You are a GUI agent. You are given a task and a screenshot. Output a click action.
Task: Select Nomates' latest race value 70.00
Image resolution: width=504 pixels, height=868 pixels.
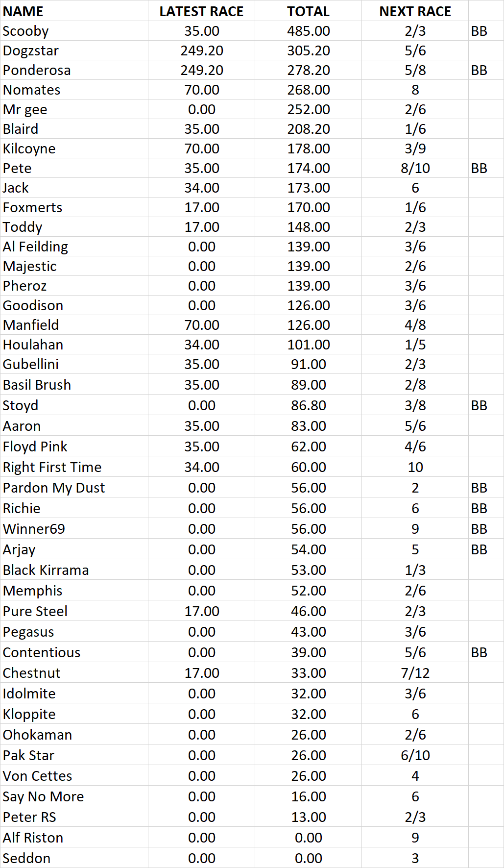point(201,90)
